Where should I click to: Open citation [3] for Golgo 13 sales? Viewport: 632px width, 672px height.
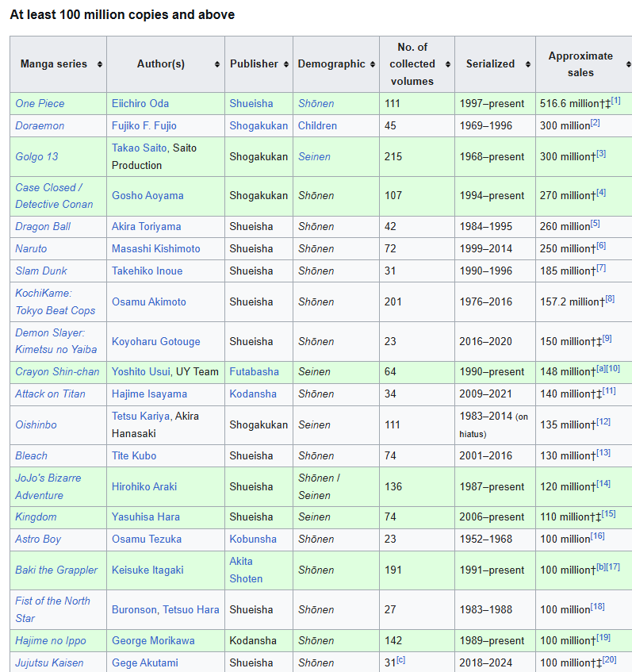[601, 154]
